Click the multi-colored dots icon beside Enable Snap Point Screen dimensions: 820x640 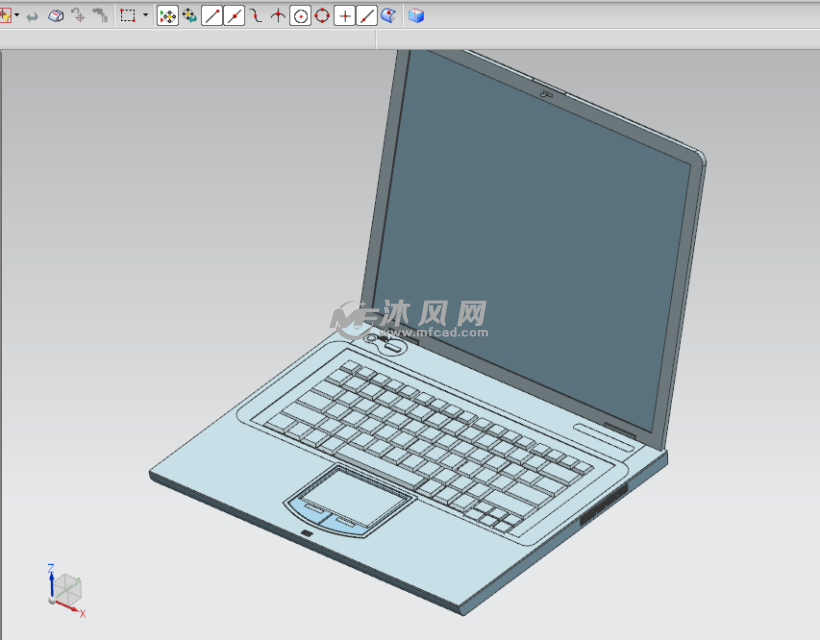pos(189,16)
